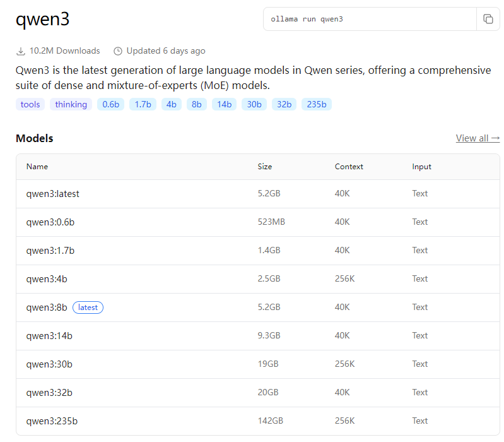This screenshot has width=504, height=442.
Task: Click the Input column header
Action: (x=422, y=167)
